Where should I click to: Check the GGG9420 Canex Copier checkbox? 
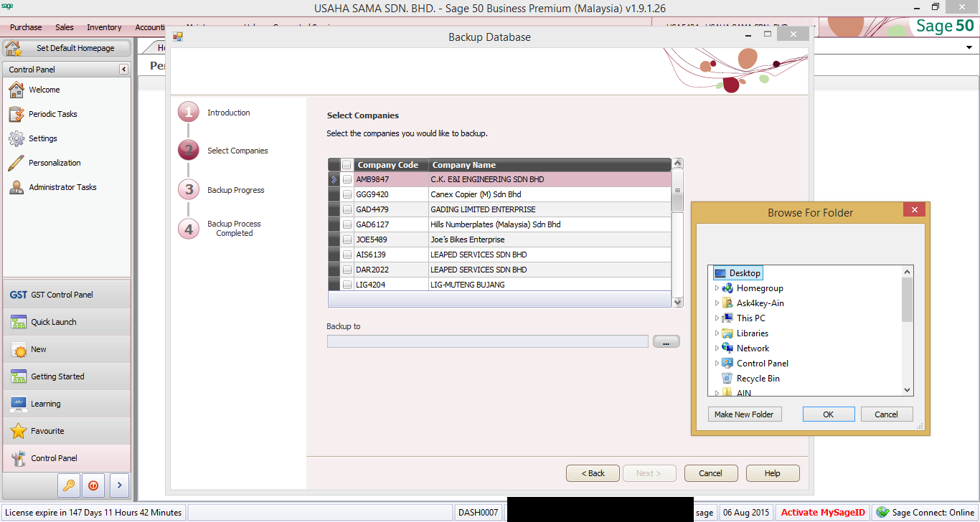[x=347, y=195]
